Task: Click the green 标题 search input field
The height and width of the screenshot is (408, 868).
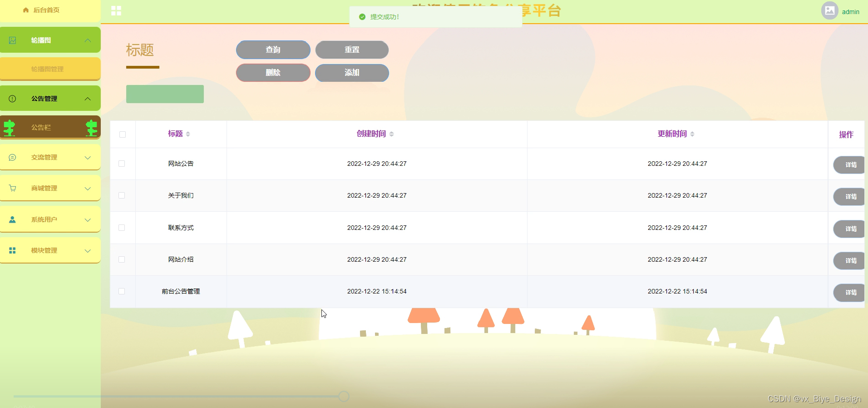Action: (165, 94)
